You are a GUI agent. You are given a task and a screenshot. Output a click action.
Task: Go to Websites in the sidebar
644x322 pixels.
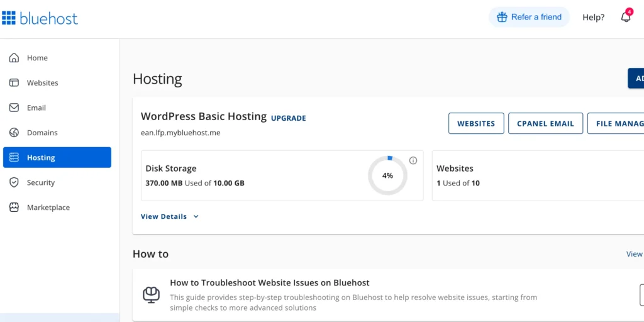57,83
